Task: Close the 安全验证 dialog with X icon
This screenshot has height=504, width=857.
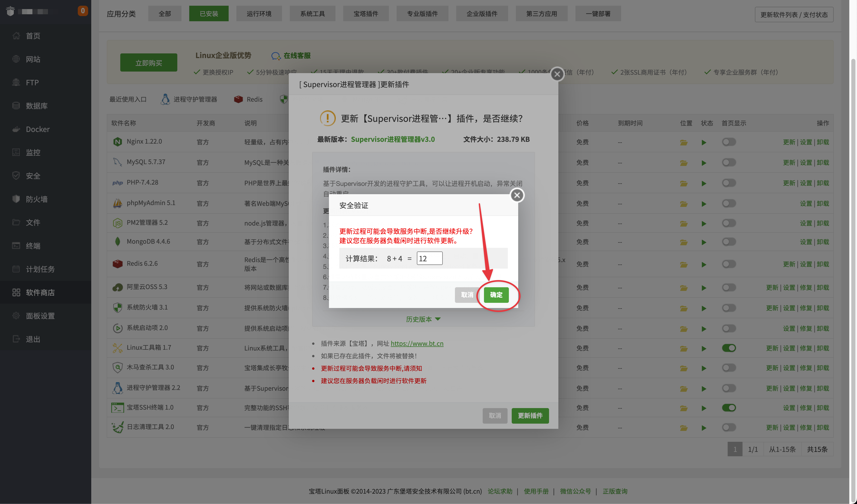Action: tap(517, 195)
